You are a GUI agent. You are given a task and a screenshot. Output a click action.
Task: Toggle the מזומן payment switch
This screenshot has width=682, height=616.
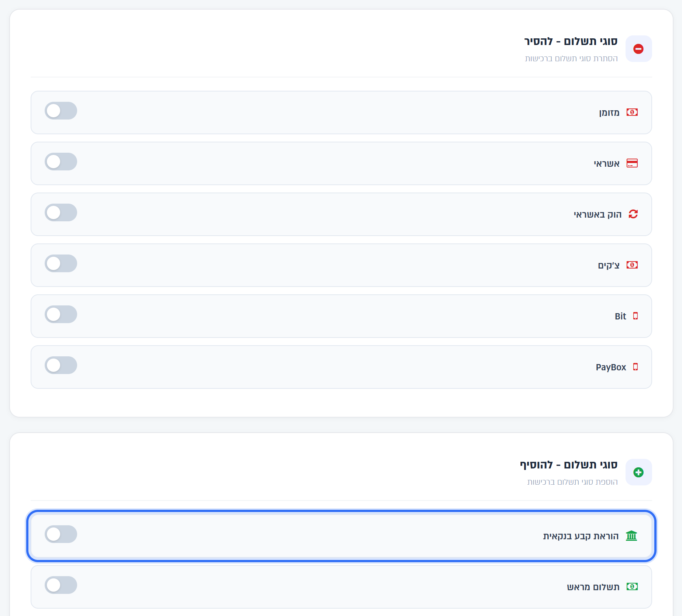click(x=61, y=111)
